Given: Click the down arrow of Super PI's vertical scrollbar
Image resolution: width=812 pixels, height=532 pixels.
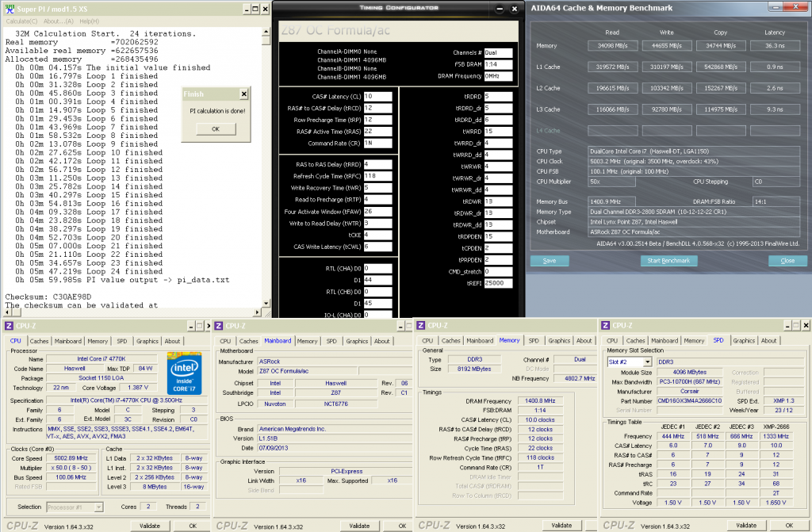Looking at the screenshot, I should (x=266, y=304).
